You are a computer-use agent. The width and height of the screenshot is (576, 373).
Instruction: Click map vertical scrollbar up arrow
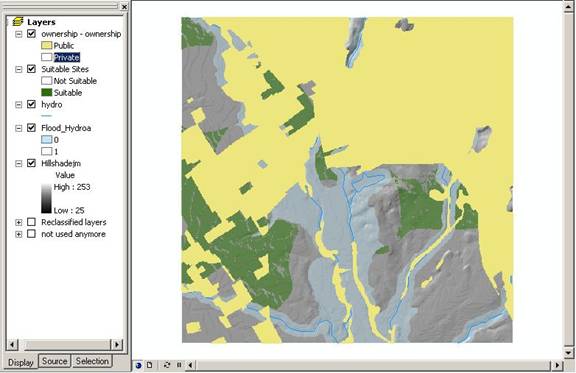[x=568, y=7]
